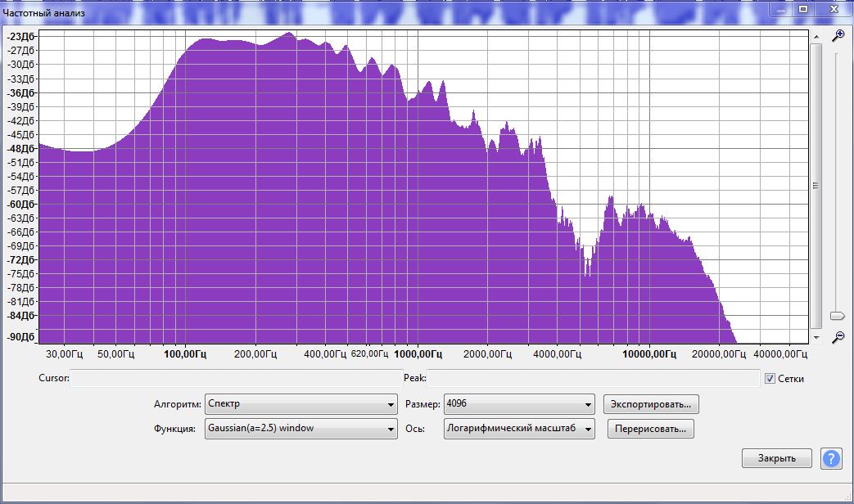Click the vertical scrollbar down arrow
Image resolution: width=854 pixels, height=504 pixels.
click(x=816, y=337)
